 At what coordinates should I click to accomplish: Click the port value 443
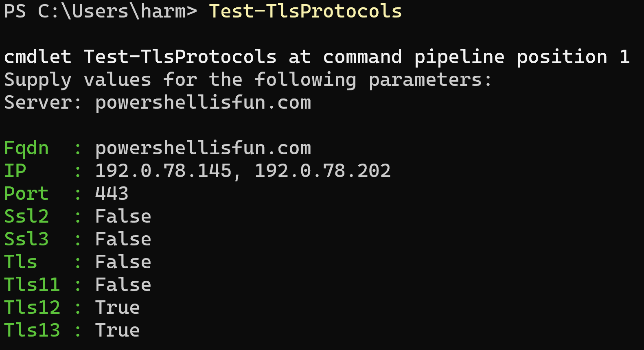(x=112, y=194)
